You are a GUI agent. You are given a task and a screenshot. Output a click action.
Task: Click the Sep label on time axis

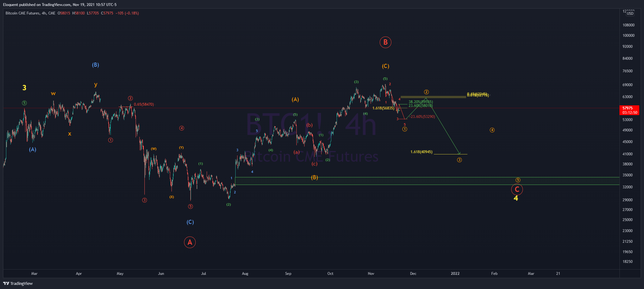(x=288, y=274)
